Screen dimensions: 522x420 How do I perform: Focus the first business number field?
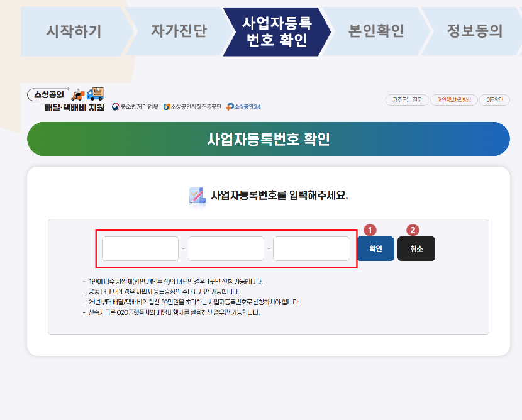(140, 248)
